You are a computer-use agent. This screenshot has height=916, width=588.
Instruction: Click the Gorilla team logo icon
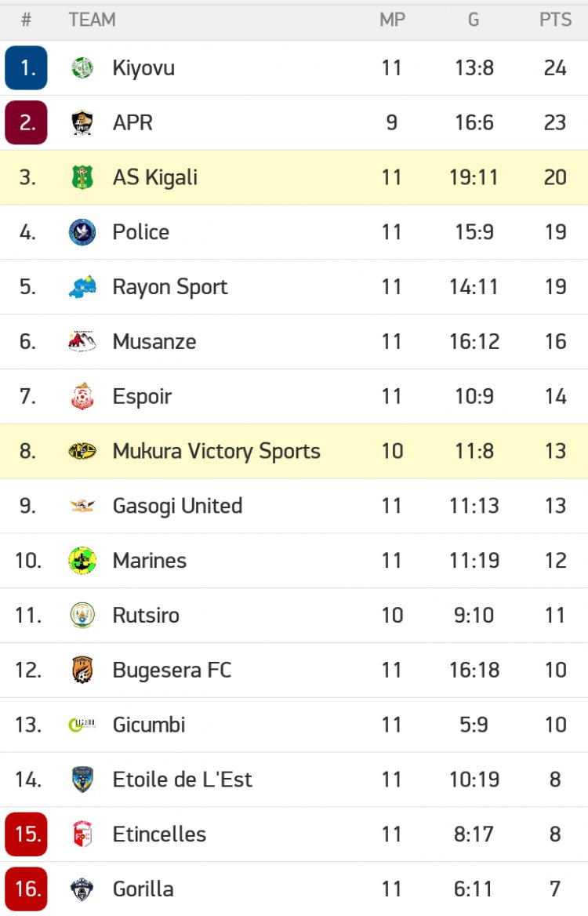[82, 889]
